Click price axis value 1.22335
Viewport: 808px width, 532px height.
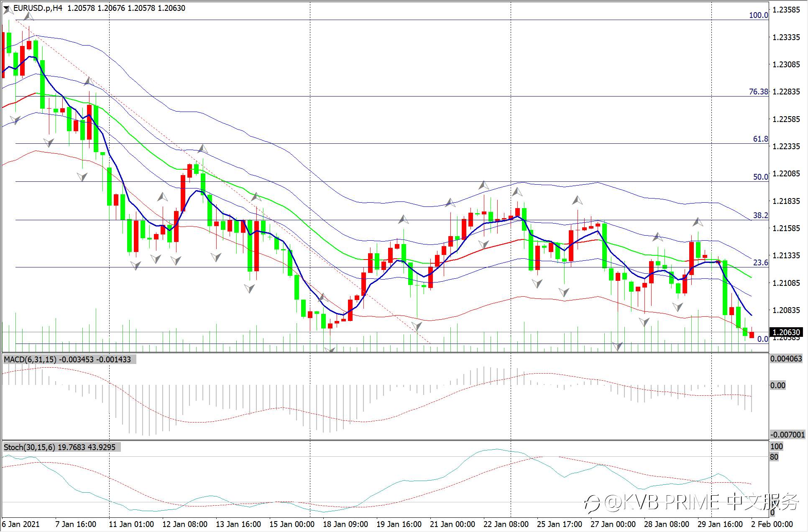(x=786, y=146)
